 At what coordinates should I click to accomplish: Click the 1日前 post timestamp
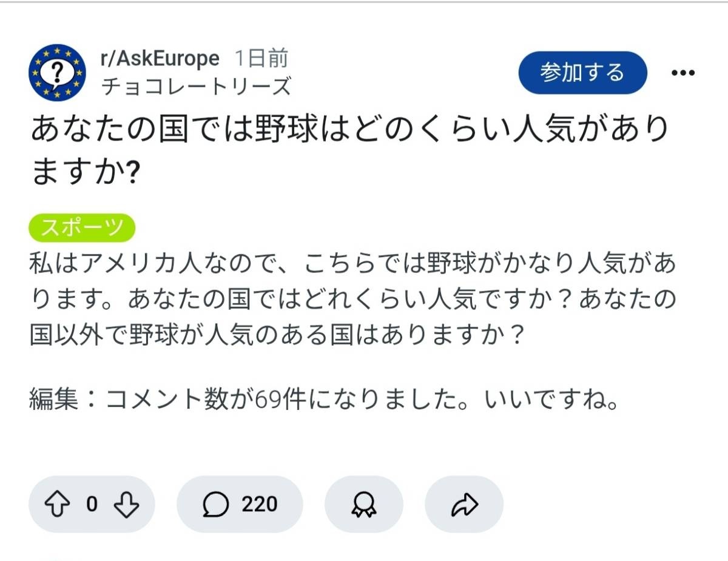click(261, 59)
